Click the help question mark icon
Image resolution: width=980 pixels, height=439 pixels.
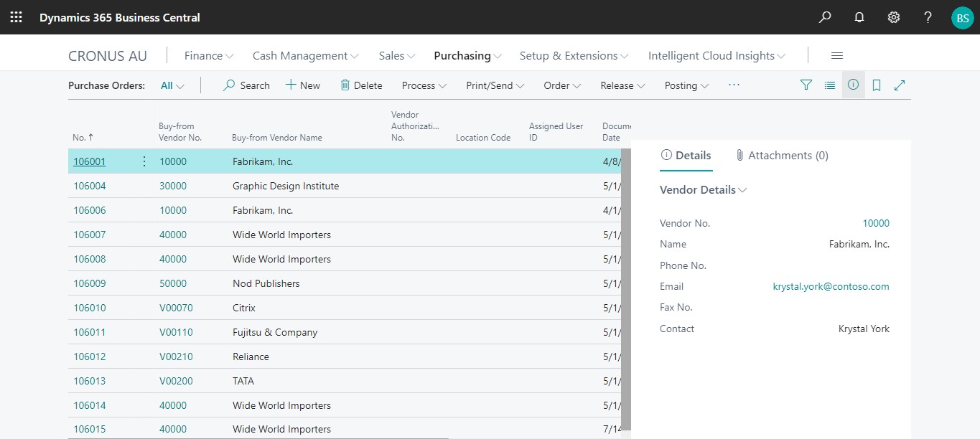click(928, 17)
